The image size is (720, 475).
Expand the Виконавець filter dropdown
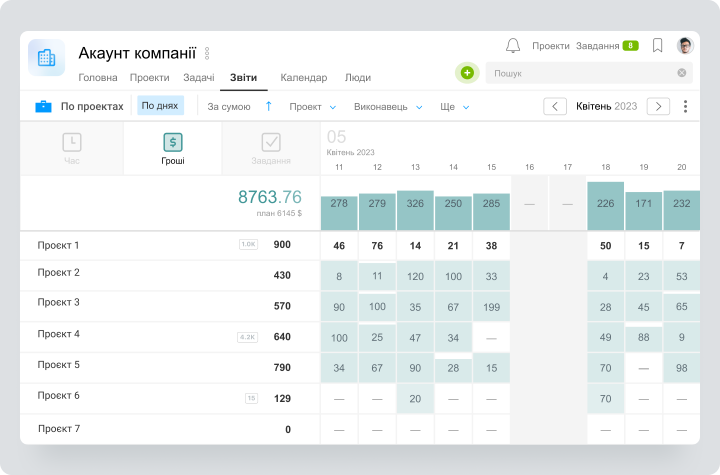point(388,107)
